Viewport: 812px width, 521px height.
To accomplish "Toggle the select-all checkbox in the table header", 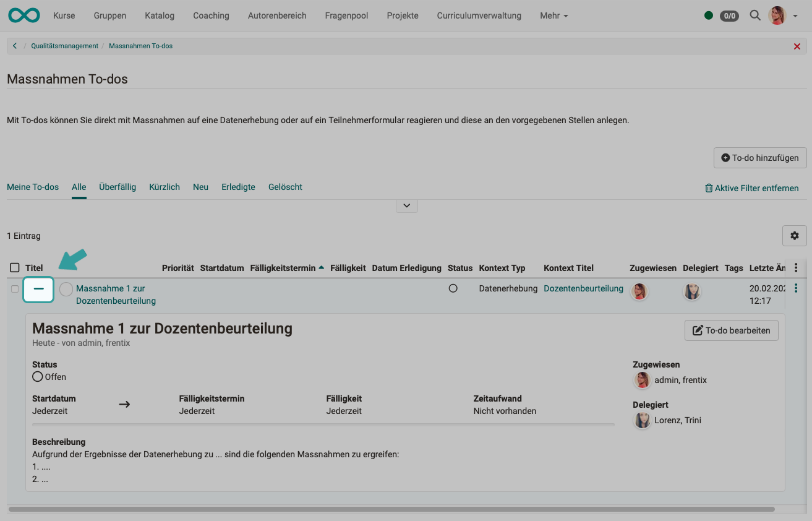I will click(x=15, y=266).
